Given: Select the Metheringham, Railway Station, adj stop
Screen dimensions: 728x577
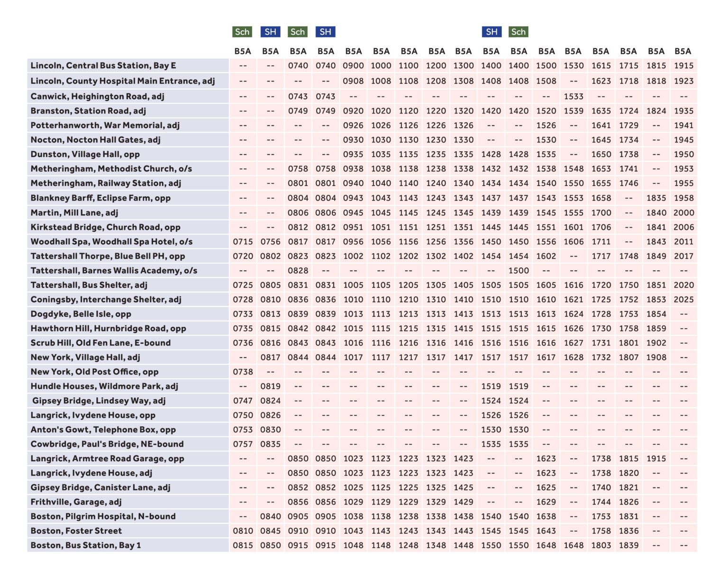Looking at the screenshot, I should pos(106,183).
